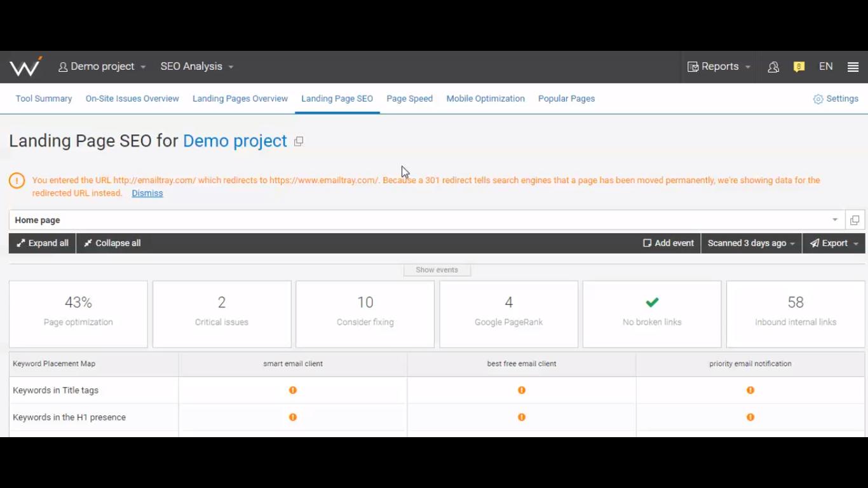Click the copy icon right of Home page field

855,220
